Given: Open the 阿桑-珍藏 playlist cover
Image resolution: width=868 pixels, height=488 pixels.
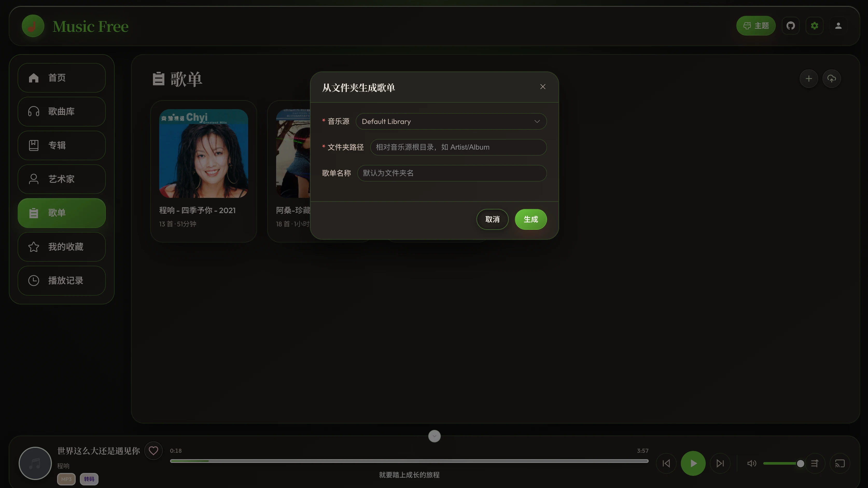Looking at the screenshot, I should point(293,153).
